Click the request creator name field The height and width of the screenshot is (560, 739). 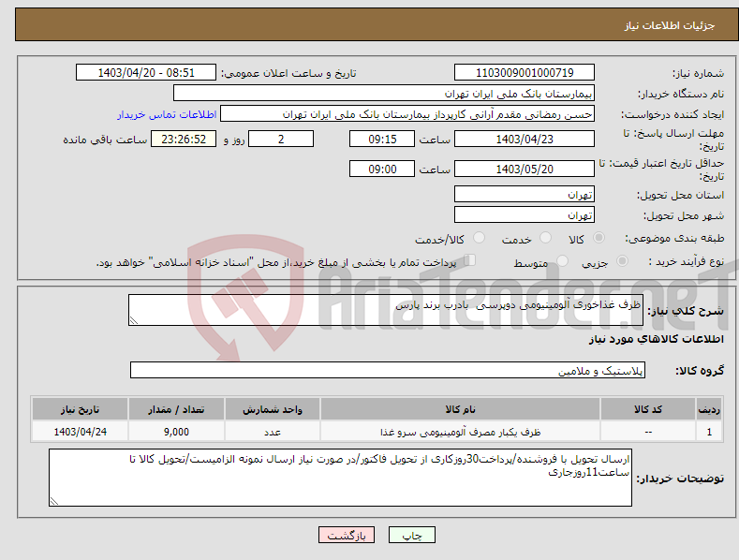pos(407,114)
